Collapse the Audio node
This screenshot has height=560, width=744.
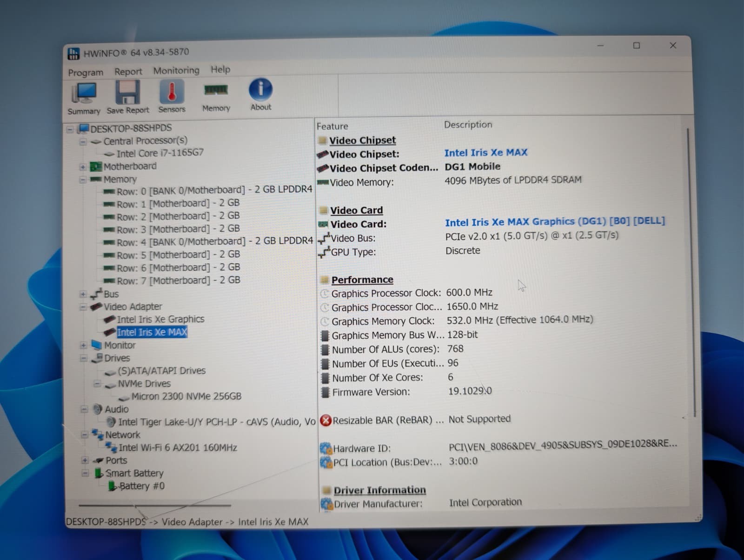[x=84, y=409]
